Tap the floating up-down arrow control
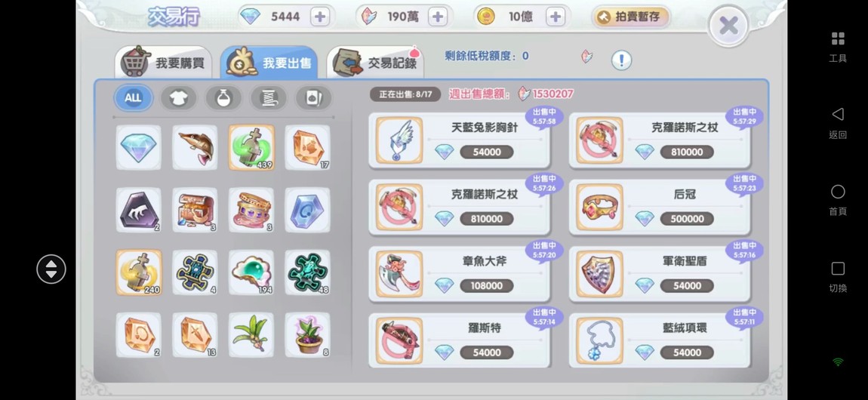 coord(51,269)
